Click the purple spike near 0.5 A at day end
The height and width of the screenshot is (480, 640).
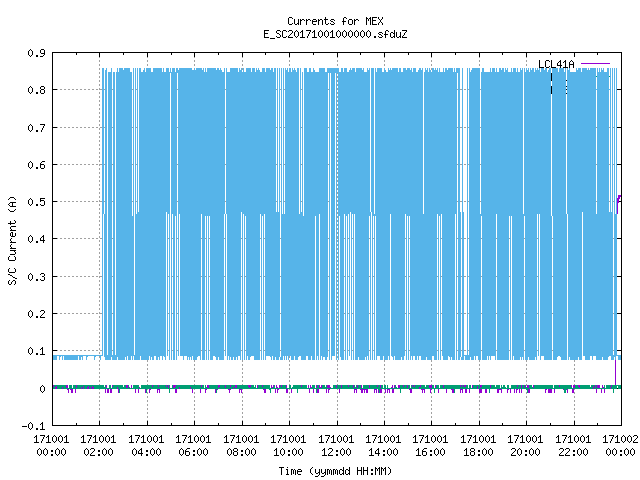[x=618, y=204]
